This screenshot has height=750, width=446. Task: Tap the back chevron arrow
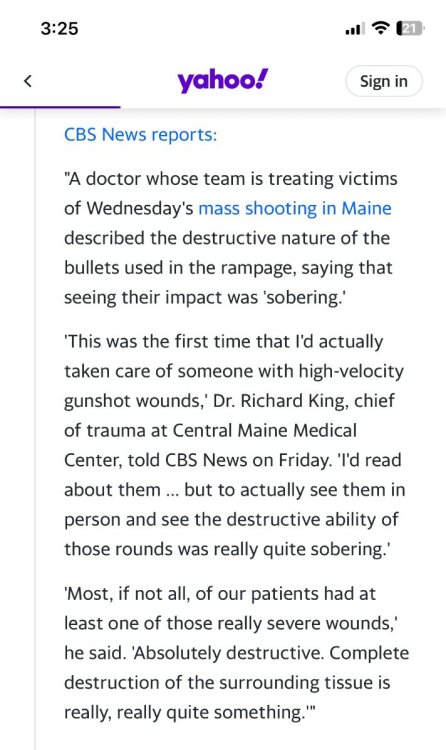point(28,81)
